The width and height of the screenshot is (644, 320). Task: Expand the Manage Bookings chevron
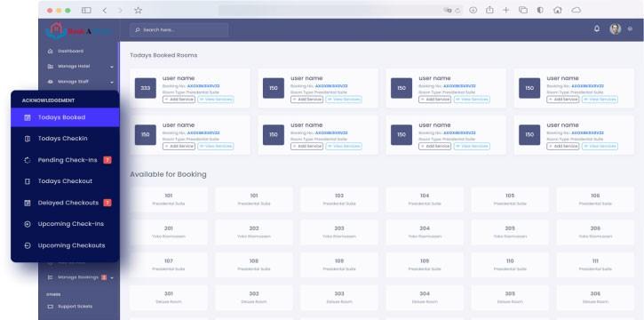tap(112, 278)
